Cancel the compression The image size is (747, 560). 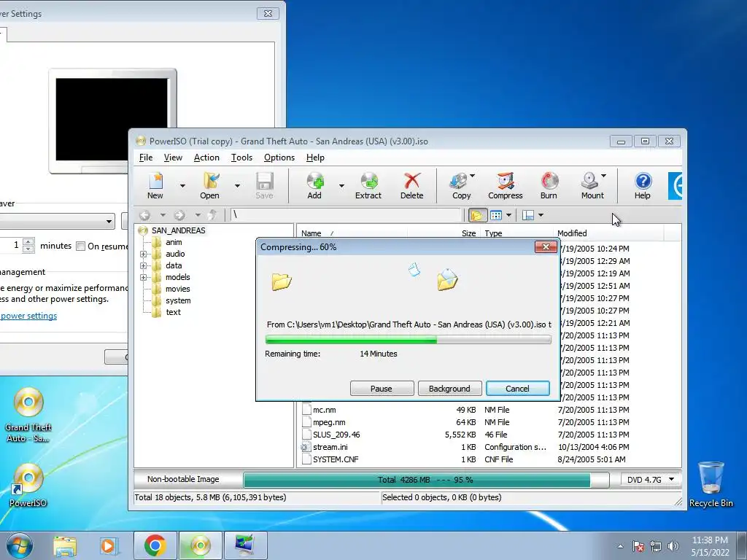coord(517,389)
